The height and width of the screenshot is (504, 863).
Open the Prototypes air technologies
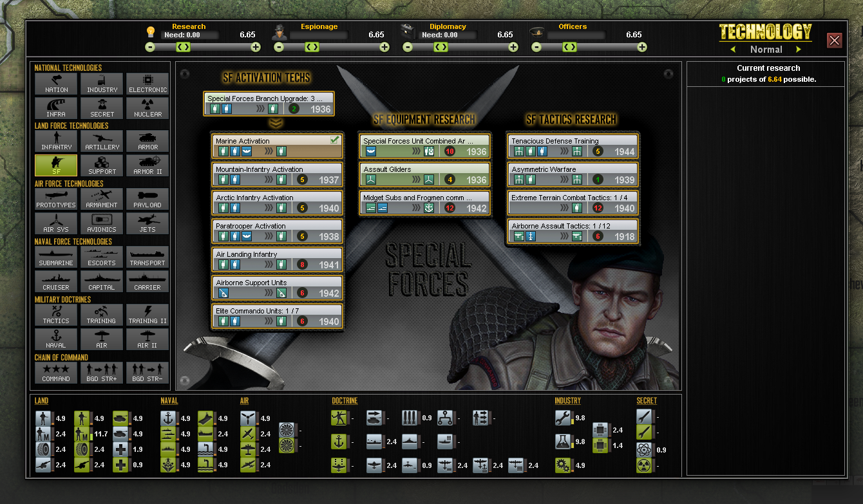coord(56,199)
